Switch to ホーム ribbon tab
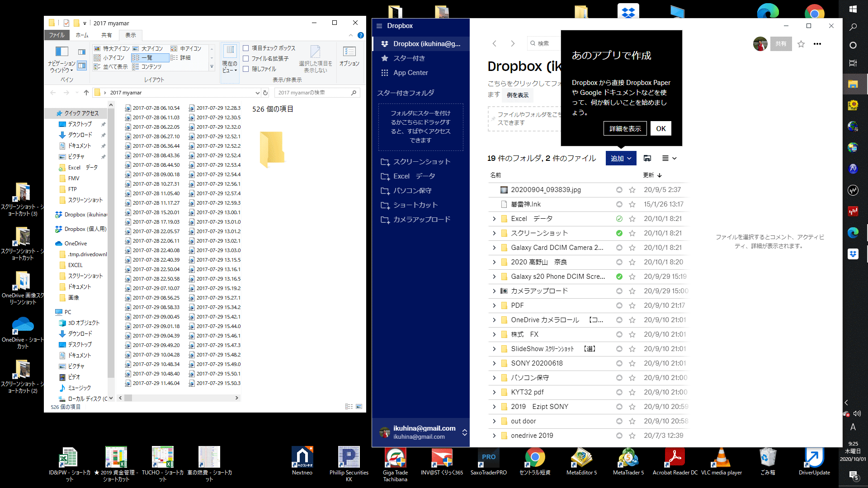 click(82, 35)
